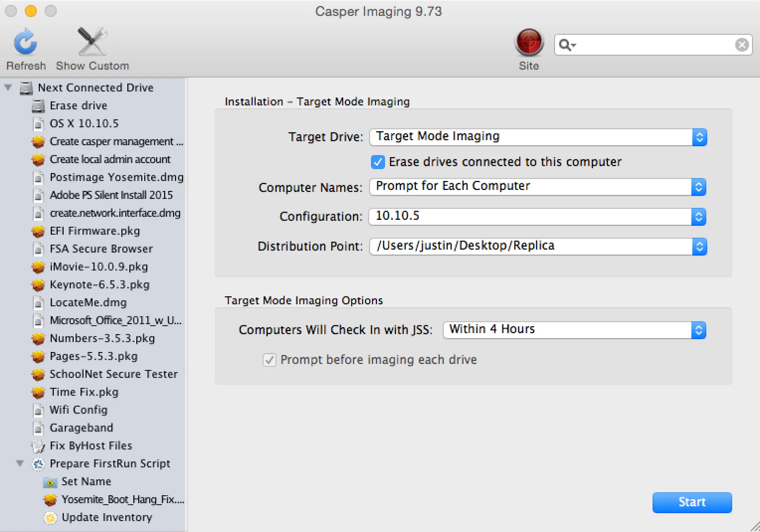Select 'Adobe PS Silent Install 2015' text

coord(111,195)
